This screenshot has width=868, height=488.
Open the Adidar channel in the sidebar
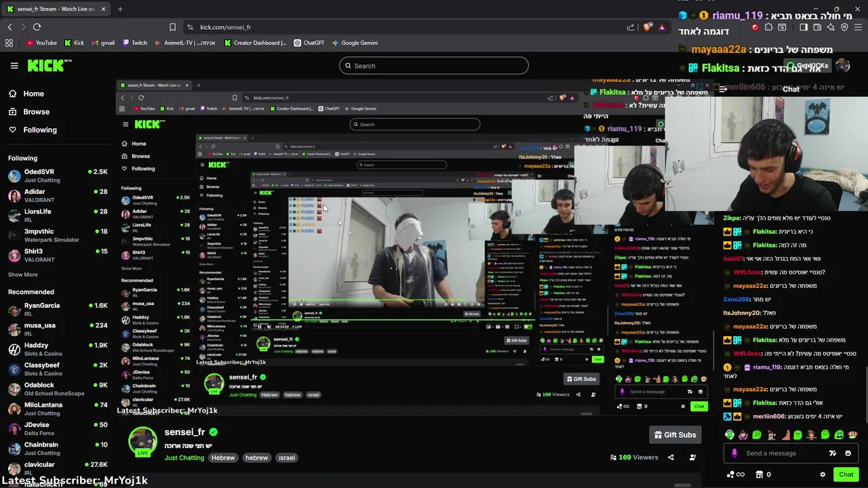coord(58,195)
